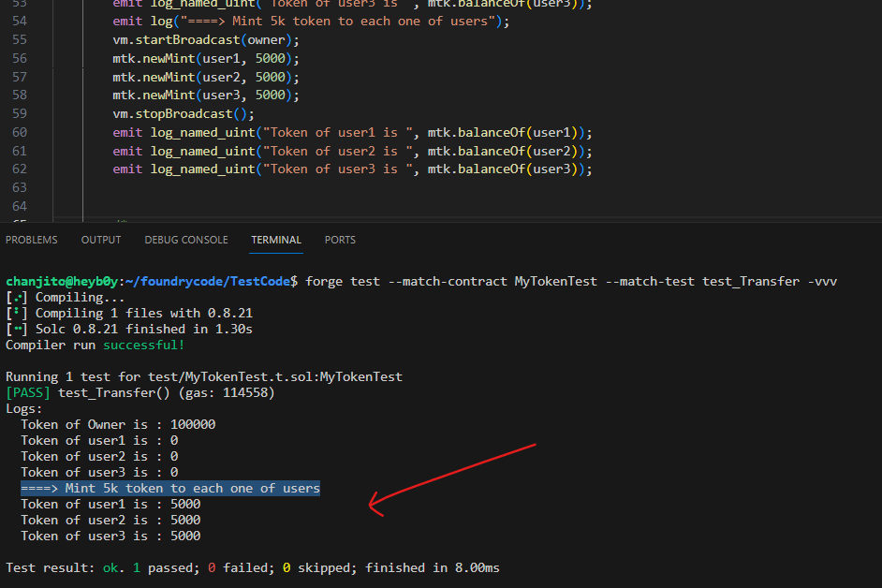The width and height of the screenshot is (882, 588).
Task: Click the vm.startBroadcast(owner); code line
Action: click(206, 40)
